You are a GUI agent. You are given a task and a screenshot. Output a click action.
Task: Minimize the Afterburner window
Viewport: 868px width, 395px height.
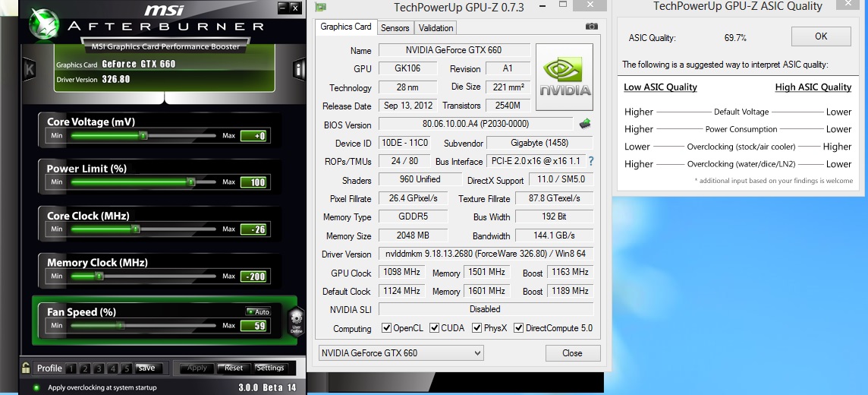[283, 7]
